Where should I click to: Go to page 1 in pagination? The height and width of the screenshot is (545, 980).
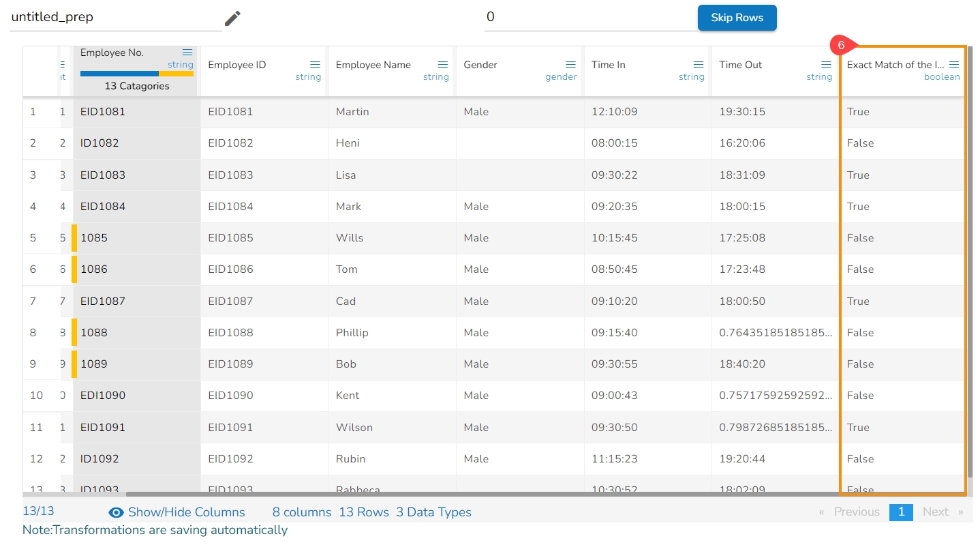(x=900, y=512)
